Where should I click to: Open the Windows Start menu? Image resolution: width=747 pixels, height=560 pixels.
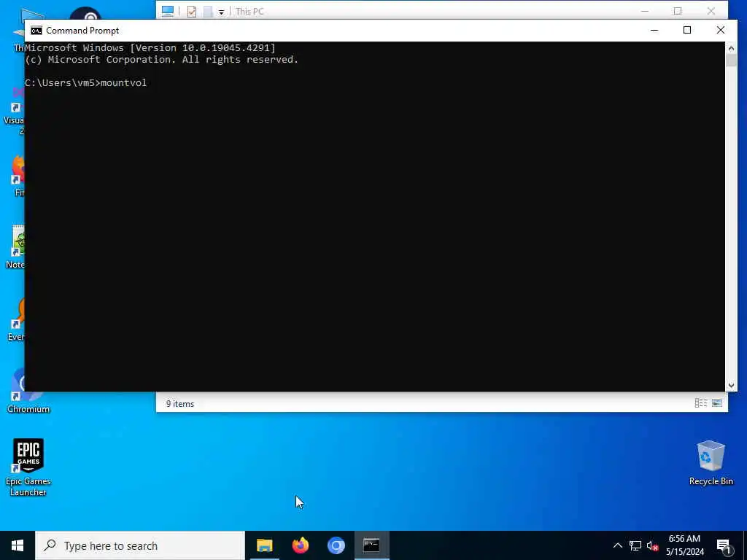pos(18,545)
